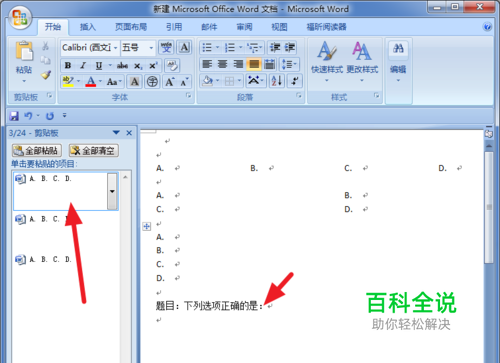This screenshot has width=500, height=363.
Task: Click the Shading paint bucket icon
Action: [207, 81]
